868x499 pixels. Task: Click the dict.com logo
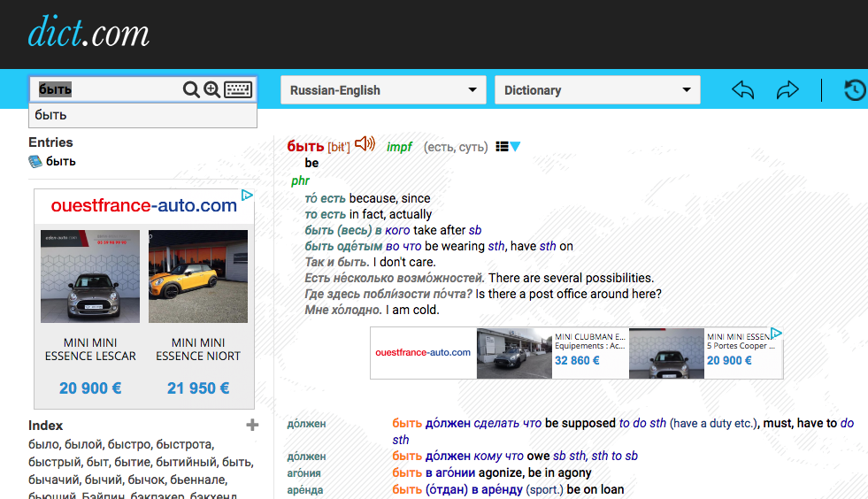pos(88,34)
